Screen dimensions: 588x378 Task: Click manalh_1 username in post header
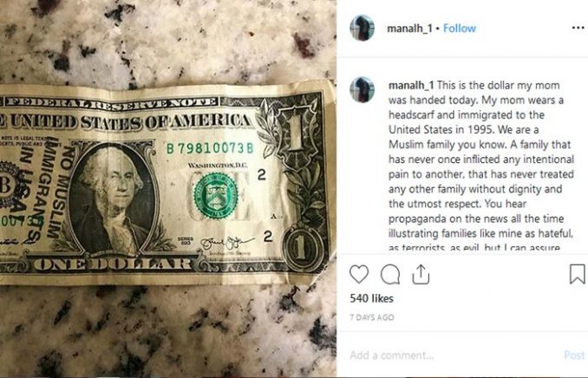(x=409, y=28)
